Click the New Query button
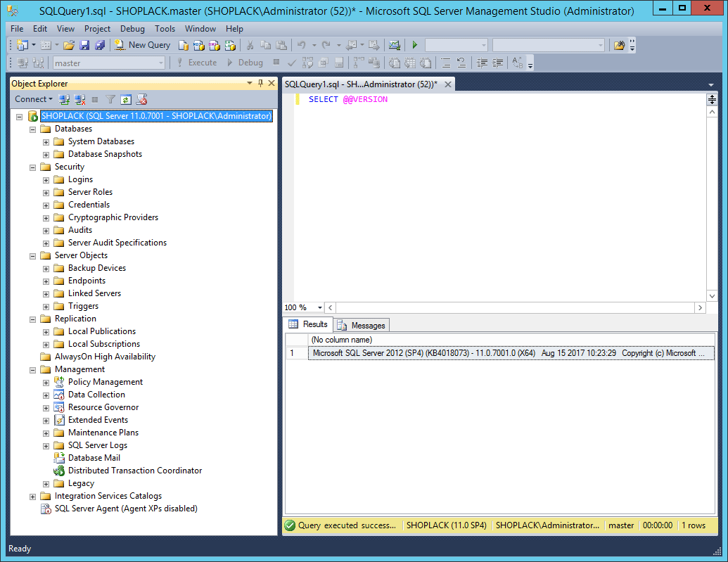The image size is (728, 562). [x=143, y=45]
